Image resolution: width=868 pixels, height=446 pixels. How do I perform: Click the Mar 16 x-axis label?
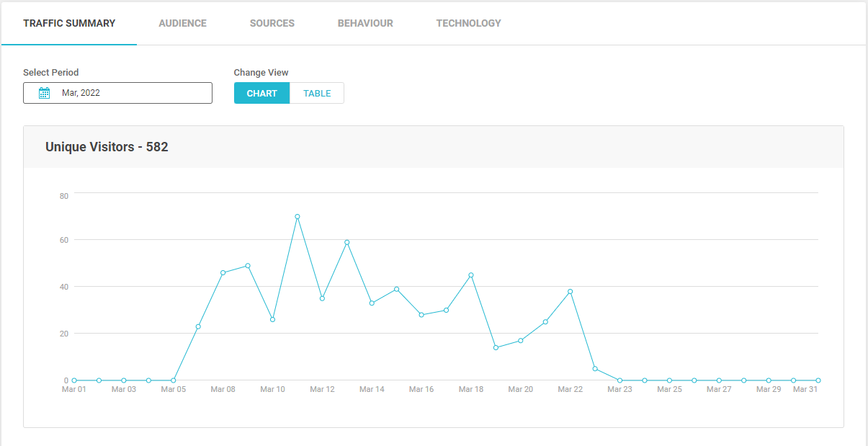[x=421, y=390]
